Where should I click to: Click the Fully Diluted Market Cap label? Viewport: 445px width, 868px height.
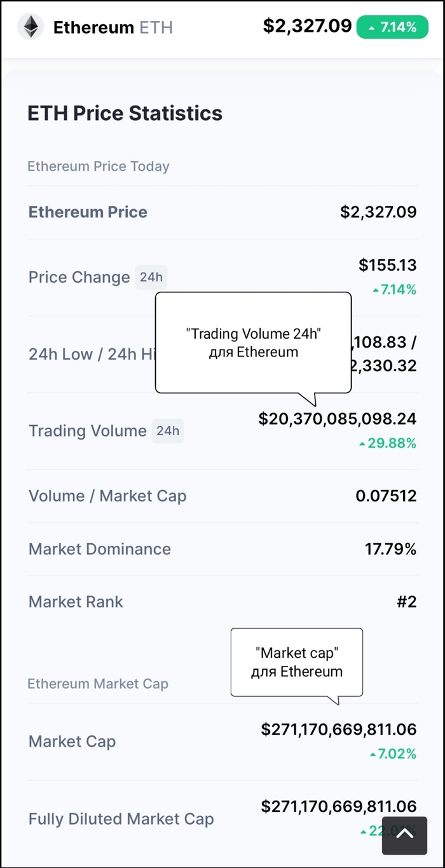pyautogui.click(x=121, y=819)
